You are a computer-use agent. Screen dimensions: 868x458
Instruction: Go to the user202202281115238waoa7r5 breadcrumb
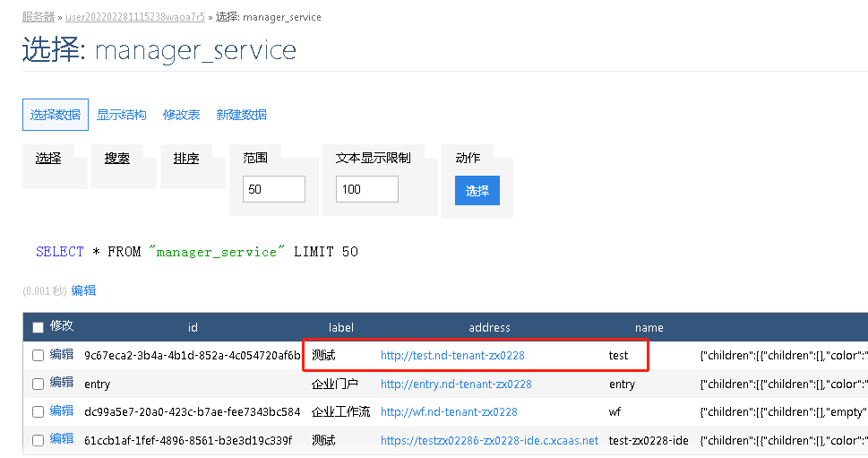(133, 17)
